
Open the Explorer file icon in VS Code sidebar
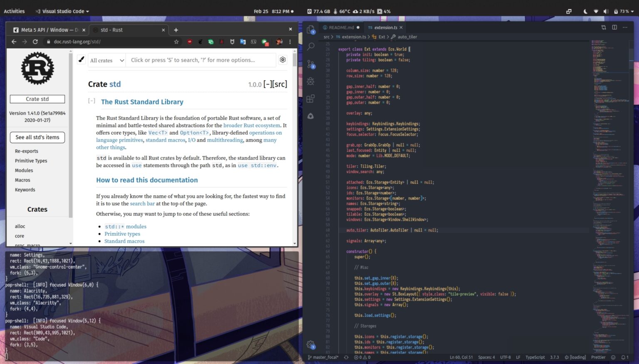(x=310, y=30)
